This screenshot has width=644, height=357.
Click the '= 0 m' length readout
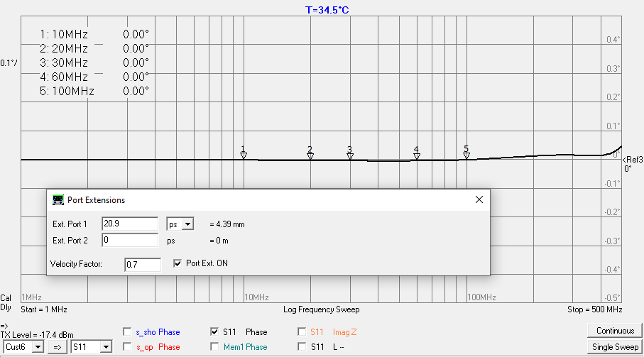219,241
